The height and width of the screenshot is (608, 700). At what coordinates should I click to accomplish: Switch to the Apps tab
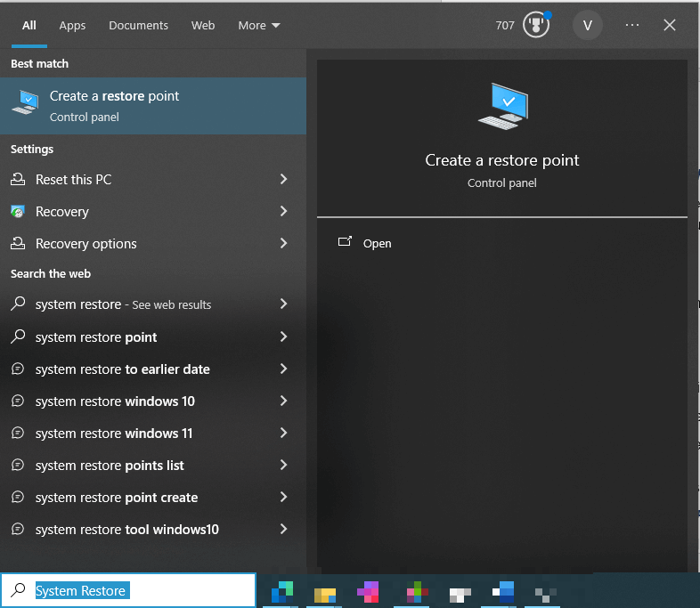(72, 26)
